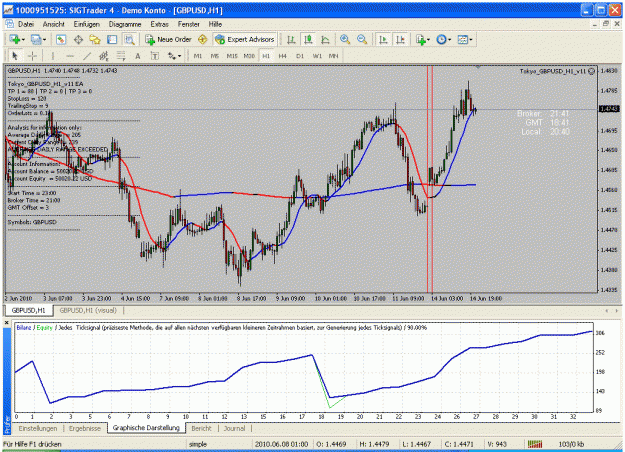Select the horizontal line tool

pyautogui.click(x=70, y=56)
